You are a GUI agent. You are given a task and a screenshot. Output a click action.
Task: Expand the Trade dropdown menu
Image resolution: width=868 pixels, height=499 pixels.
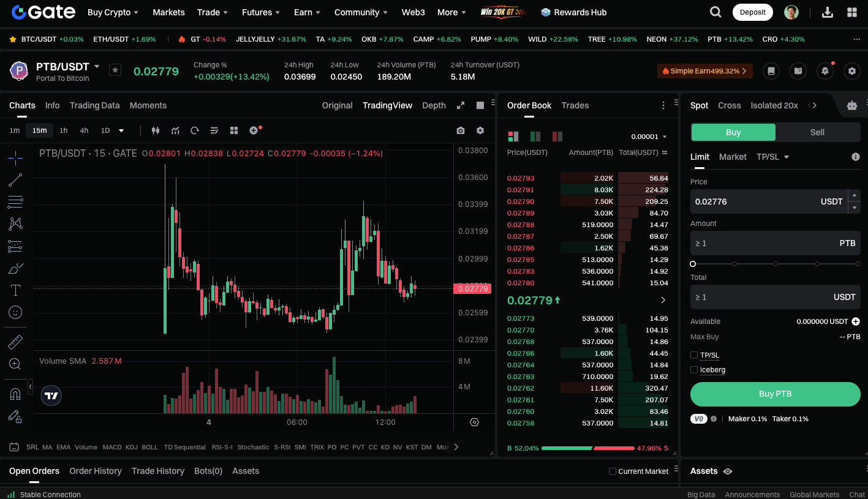(213, 12)
